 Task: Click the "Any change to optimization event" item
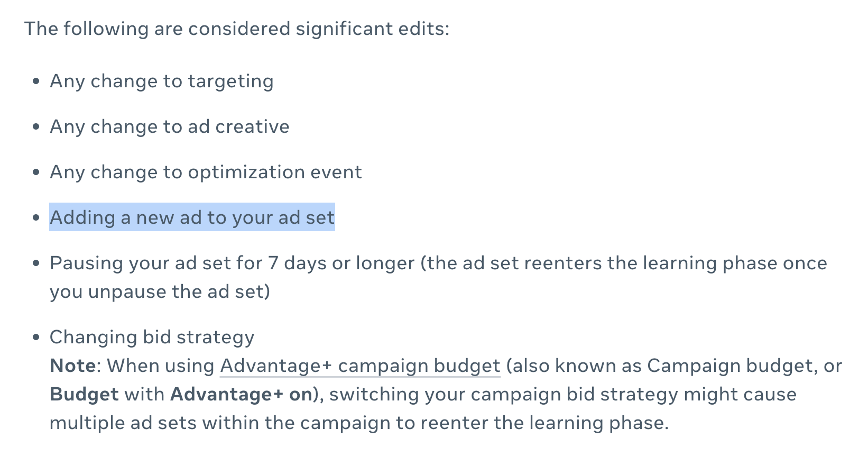point(206,172)
